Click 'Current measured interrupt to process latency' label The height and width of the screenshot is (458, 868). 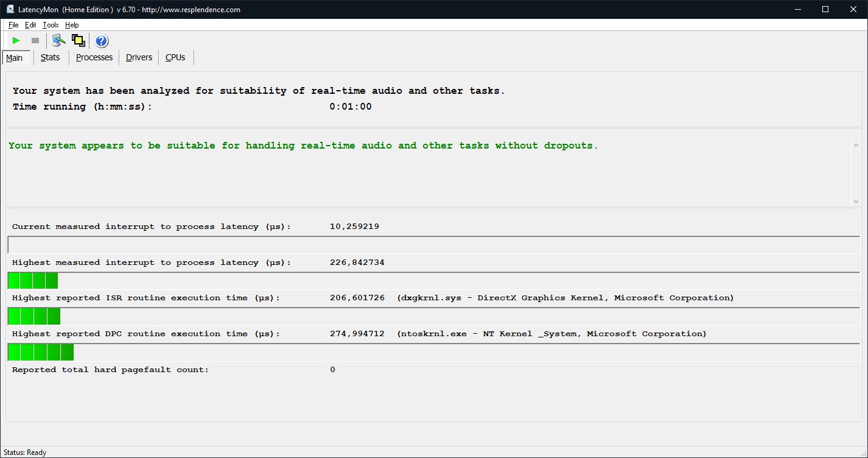point(152,227)
